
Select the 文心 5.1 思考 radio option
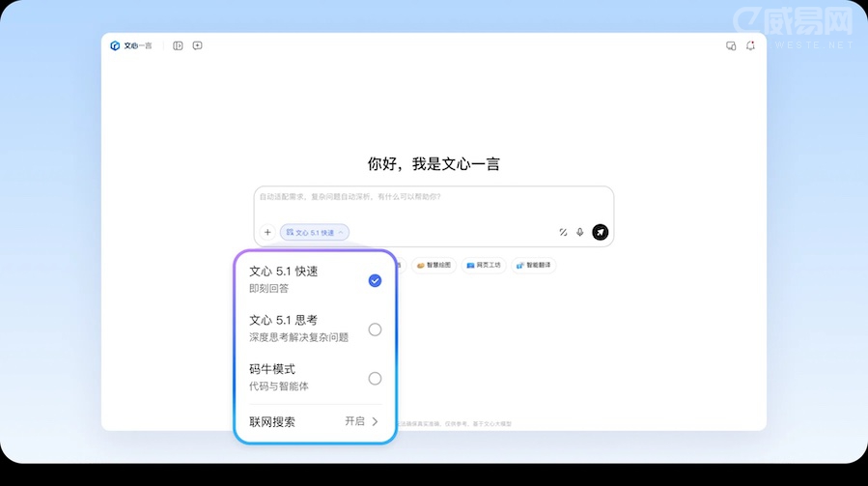(375, 329)
